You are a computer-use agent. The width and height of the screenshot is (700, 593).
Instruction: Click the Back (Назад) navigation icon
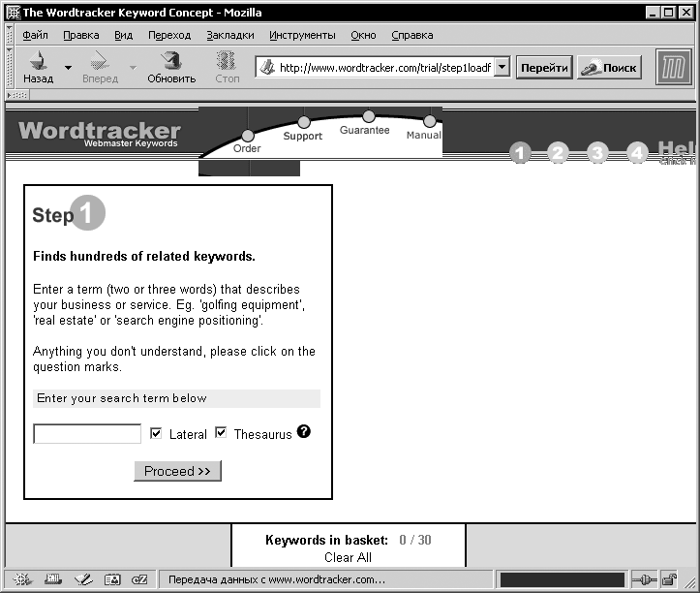click(x=39, y=60)
